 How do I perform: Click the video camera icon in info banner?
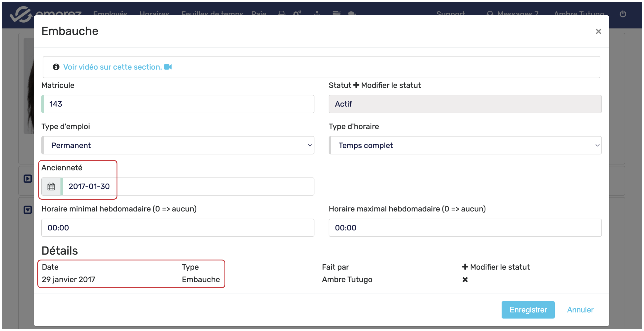168,67
